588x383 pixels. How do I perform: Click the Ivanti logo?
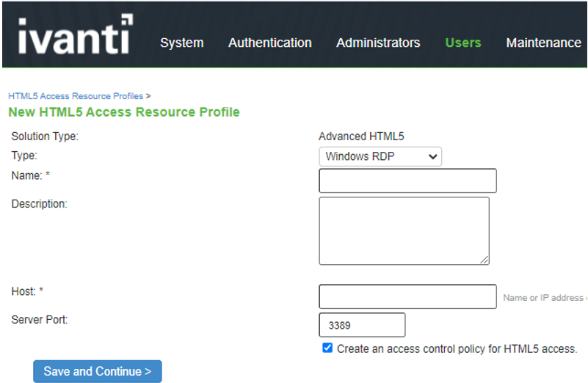point(75,35)
